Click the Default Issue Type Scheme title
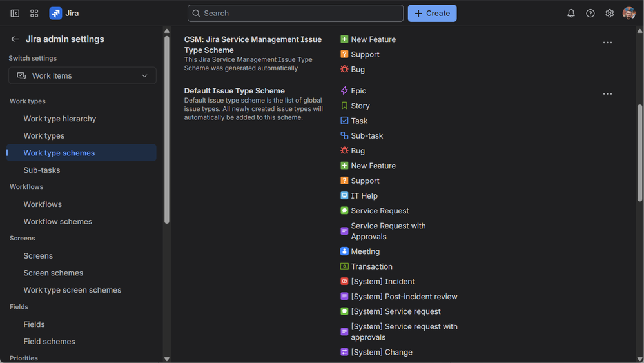 (x=234, y=91)
